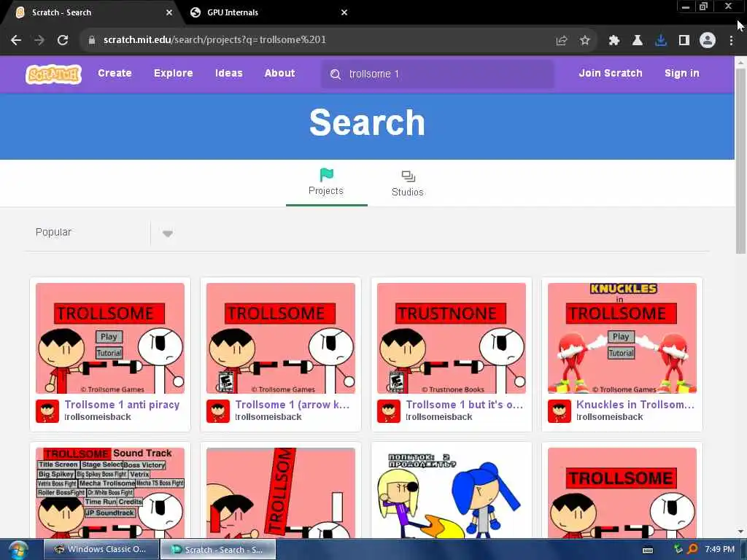Click author avatar beside Trollsome 1 but it's o...

pos(388,411)
